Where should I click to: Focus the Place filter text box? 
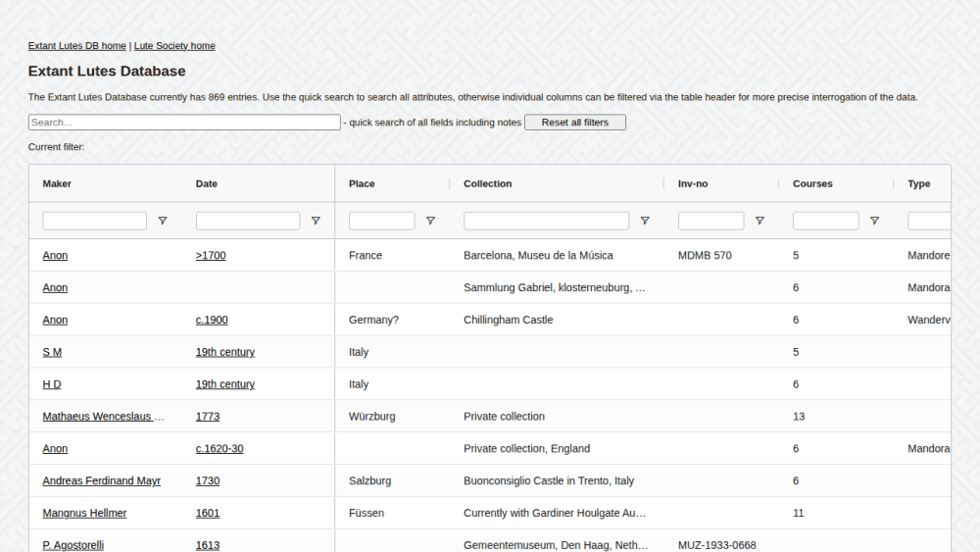[x=382, y=221]
